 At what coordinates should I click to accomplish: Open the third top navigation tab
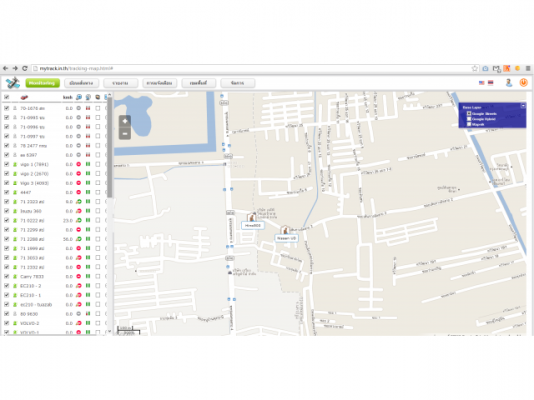[x=121, y=83]
